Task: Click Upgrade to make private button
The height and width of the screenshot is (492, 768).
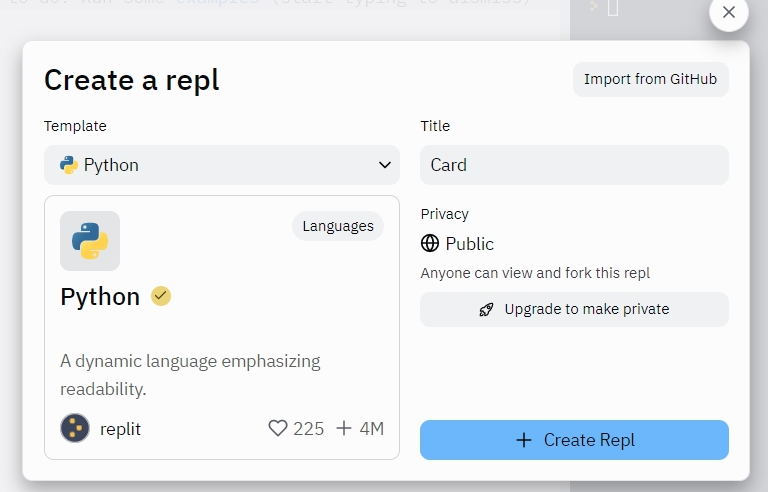Action: (574, 309)
